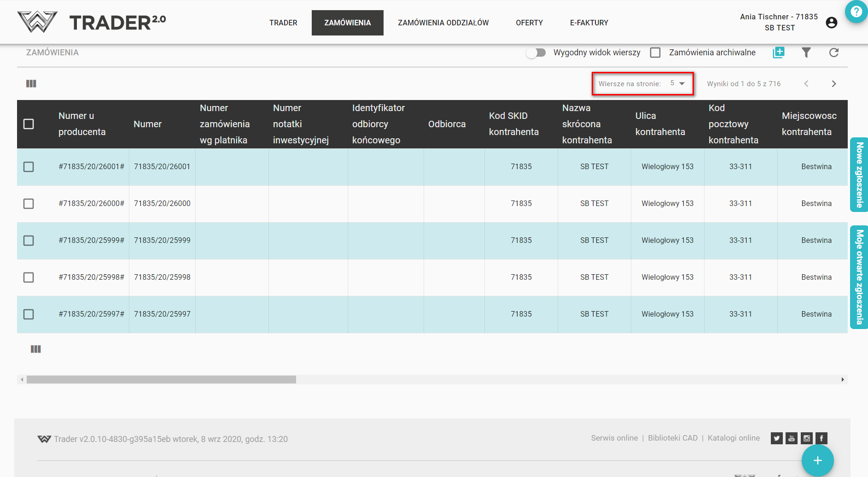
Task: Open the Wiersze na stronie dropdown
Action: click(678, 83)
